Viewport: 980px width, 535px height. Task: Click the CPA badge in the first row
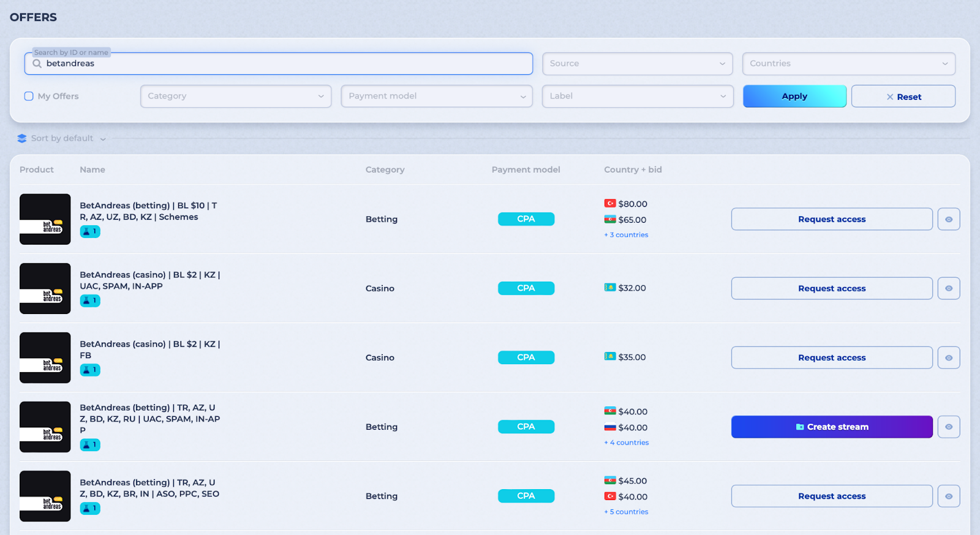(526, 219)
